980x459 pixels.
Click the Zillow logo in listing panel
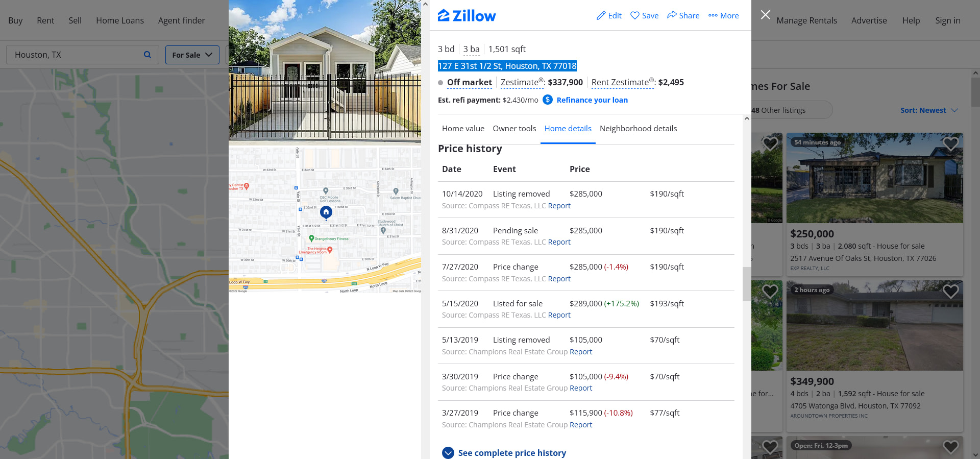[x=467, y=16]
